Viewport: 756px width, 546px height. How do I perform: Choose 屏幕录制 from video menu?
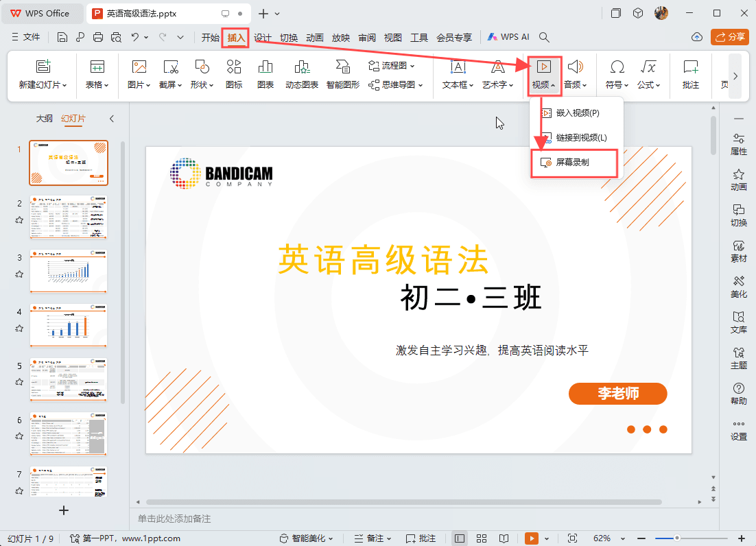tap(575, 163)
